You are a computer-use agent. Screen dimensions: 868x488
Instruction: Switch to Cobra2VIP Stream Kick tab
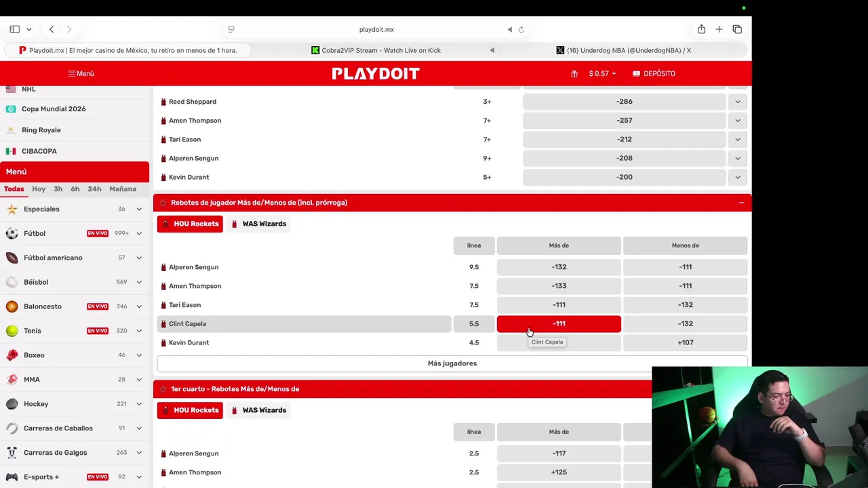coord(376,50)
